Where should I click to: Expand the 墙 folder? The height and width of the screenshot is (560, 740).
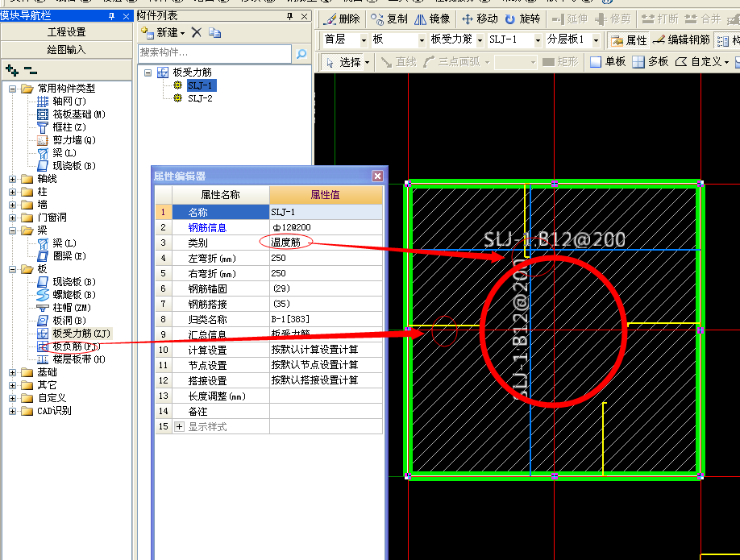coord(13,205)
